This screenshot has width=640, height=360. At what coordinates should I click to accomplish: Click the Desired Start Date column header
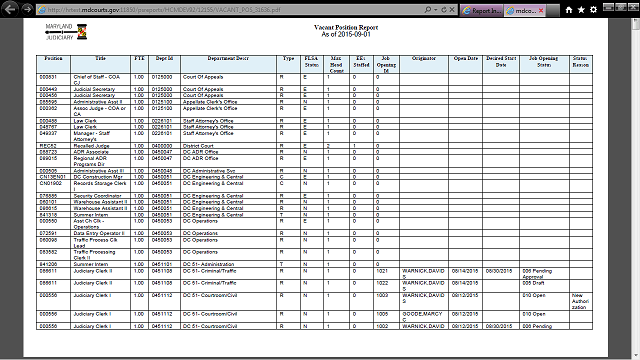point(501,64)
